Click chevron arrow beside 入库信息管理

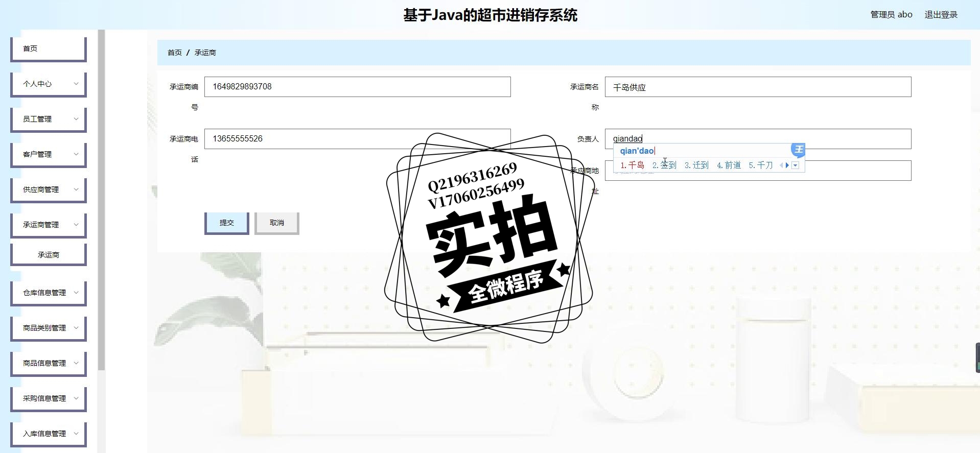coord(76,434)
